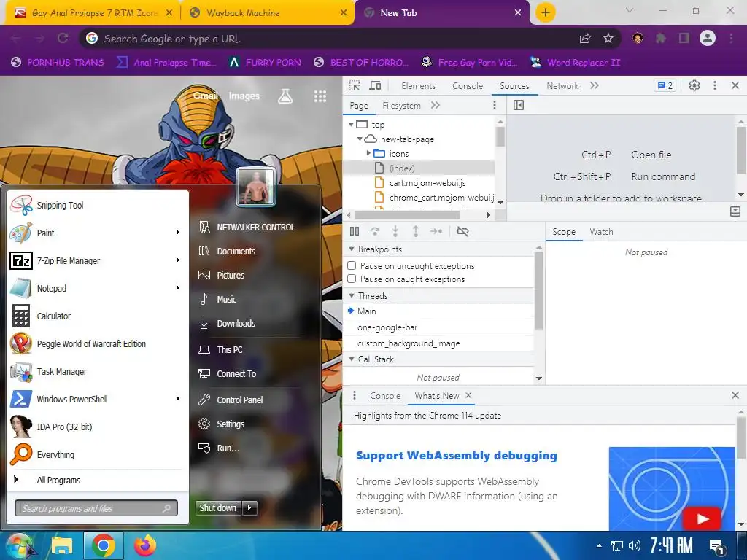This screenshot has width=747, height=560.
Task: Click the Shut down button
Action: 218,508
